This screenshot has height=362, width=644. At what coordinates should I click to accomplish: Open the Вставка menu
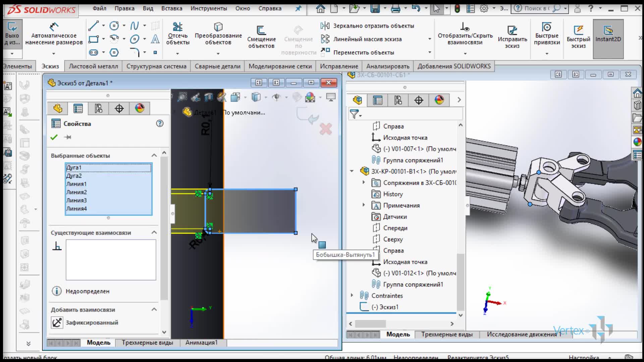tap(172, 8)
